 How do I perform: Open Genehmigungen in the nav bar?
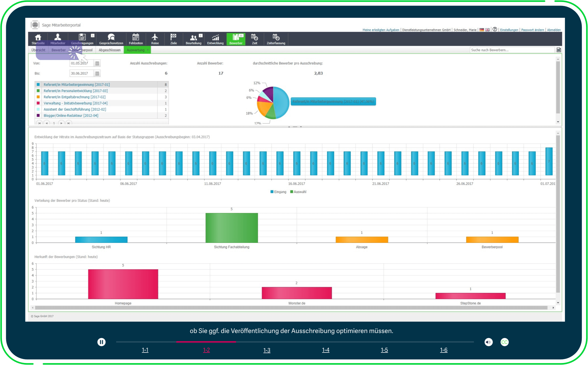click(x=82, y=39)
